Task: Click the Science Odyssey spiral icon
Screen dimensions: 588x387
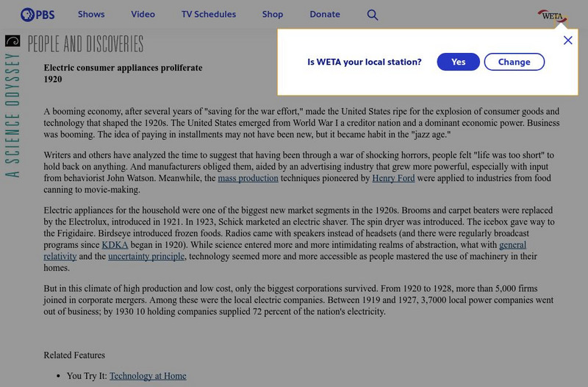Action: tap(12, 41)
